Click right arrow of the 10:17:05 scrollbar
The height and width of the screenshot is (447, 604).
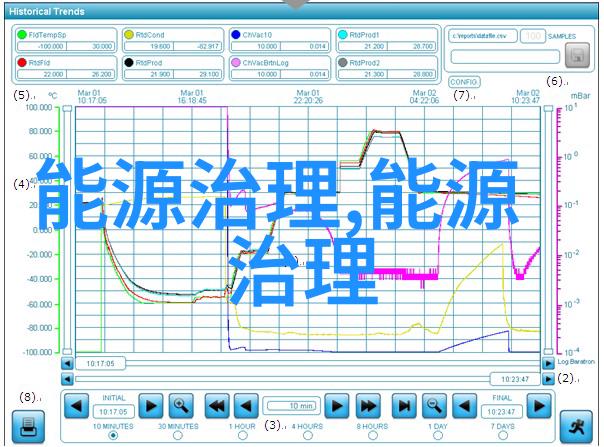(548, 363)
